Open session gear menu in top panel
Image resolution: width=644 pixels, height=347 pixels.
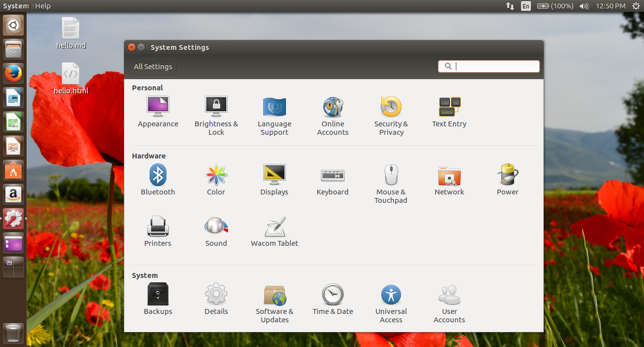[635, 6]
